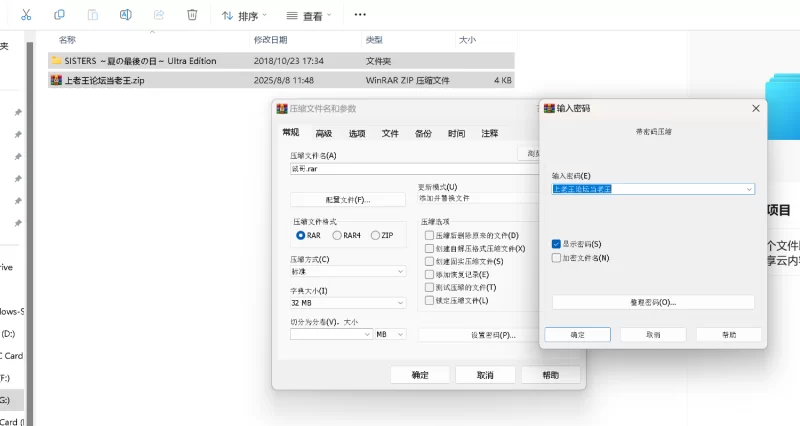Sort by the 大小 column header
The height and width of the screenshot is (426, 800).
coord(467,40)
